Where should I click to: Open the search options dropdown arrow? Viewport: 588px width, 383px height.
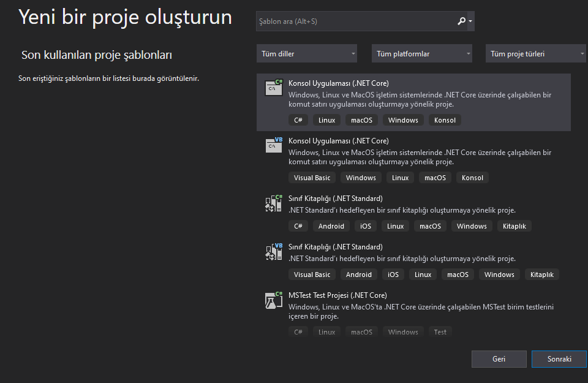470,21
